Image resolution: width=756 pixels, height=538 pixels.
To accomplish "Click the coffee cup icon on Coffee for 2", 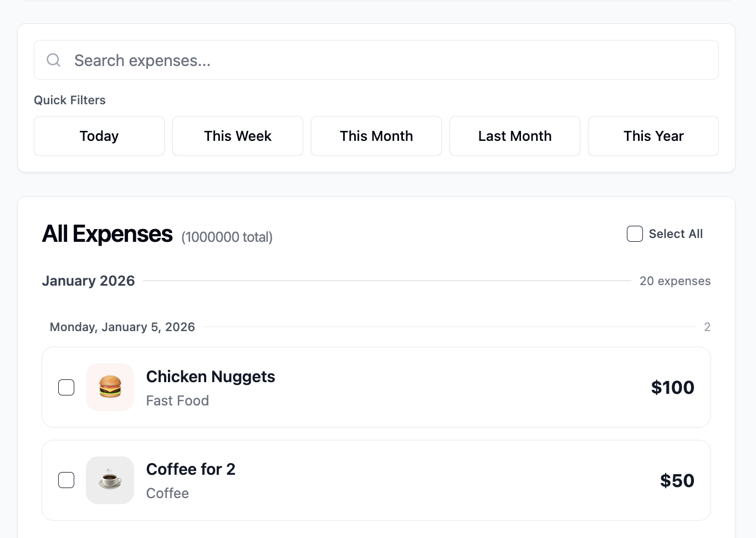I will click(110, 480).
